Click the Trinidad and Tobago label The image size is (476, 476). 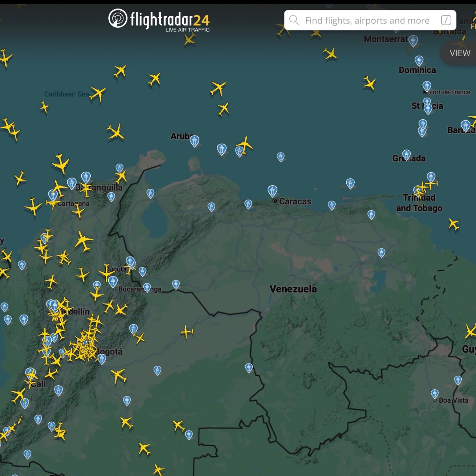[419, 203]
